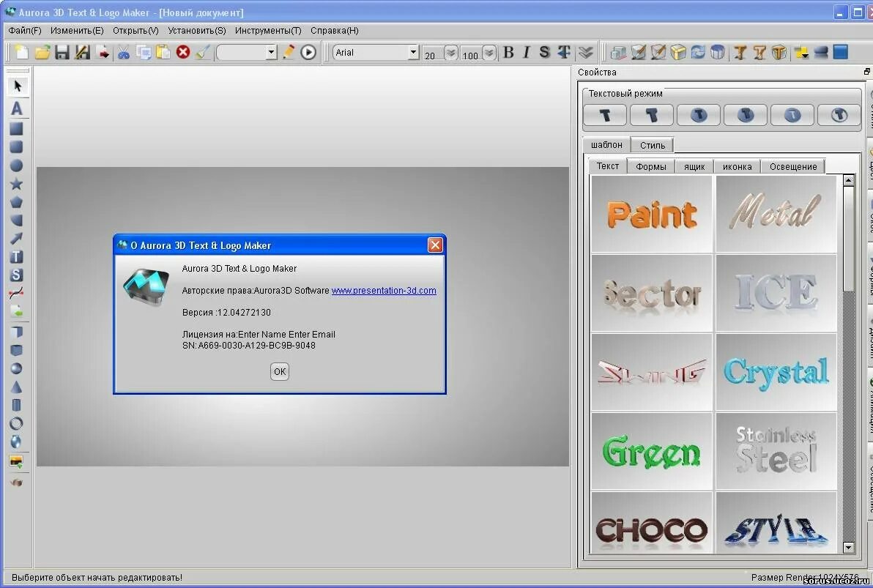Save the document with the floppy disk icon
873x588 pixels.
point(62,52)
